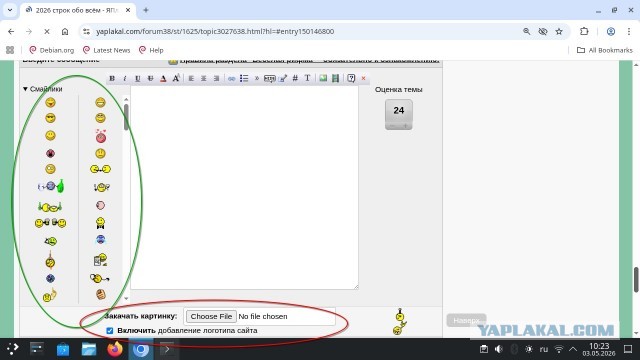Viewport: 640px width, 360px height.
Task: Open the browser home page
Action: click(65, 31)
